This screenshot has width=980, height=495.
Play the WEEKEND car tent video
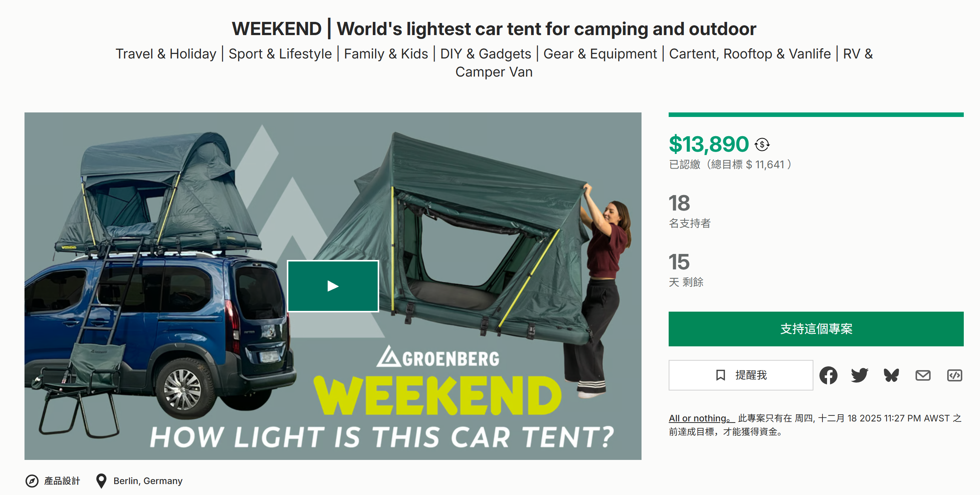point(332,286)
